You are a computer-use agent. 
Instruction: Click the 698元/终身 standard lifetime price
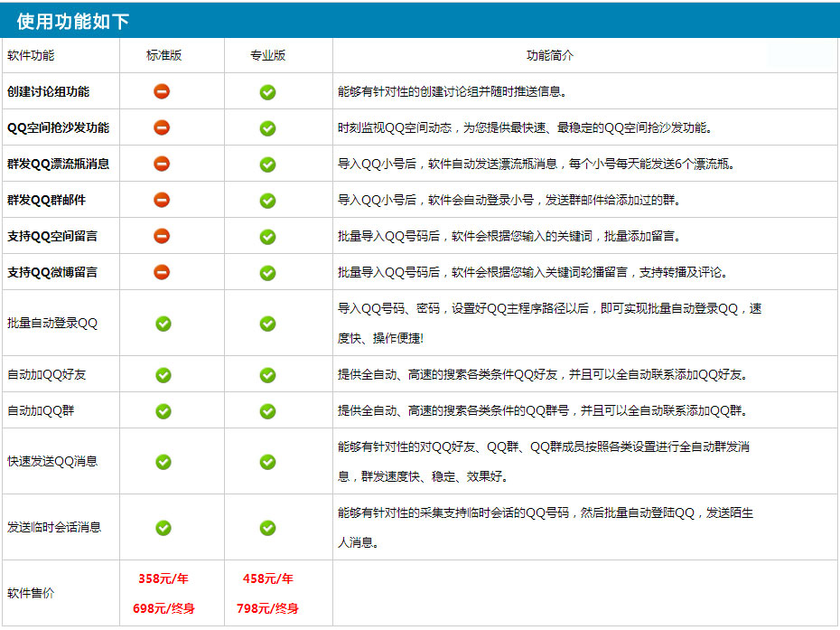click(163, 608)
